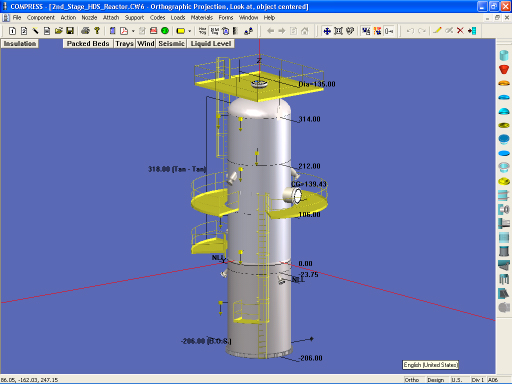Click the Dia=135.00 label

point(317,84)
